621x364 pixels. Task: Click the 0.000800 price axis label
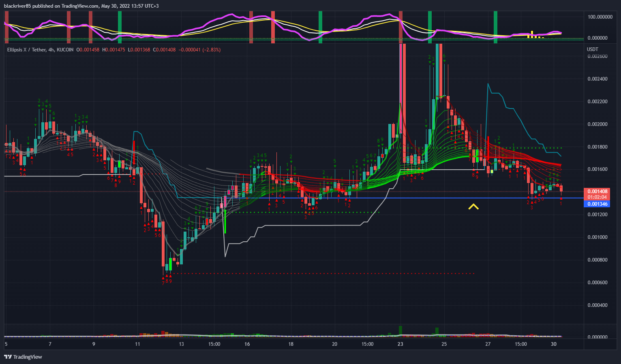pyautogui.click(x=597, y=260)
